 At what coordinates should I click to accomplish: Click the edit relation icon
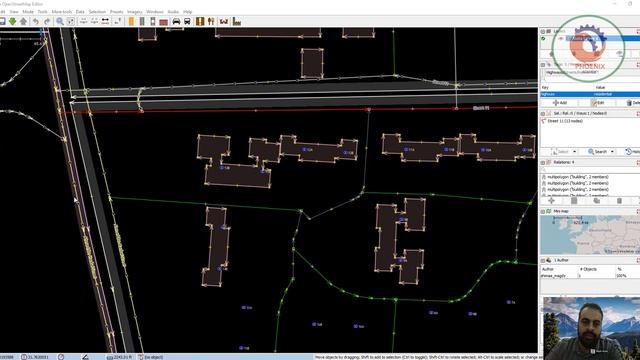[574, 200]
